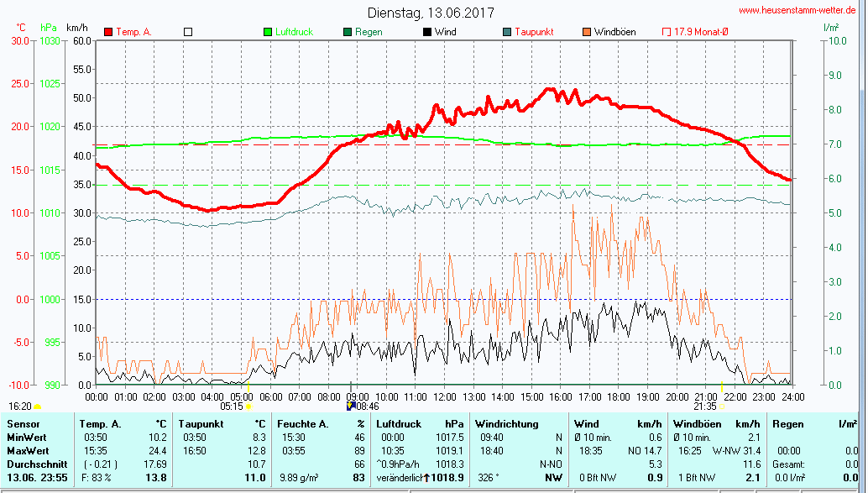Click the Regen column header in table
Viewport: 868px width, 493px height.
tap(790, 424)
